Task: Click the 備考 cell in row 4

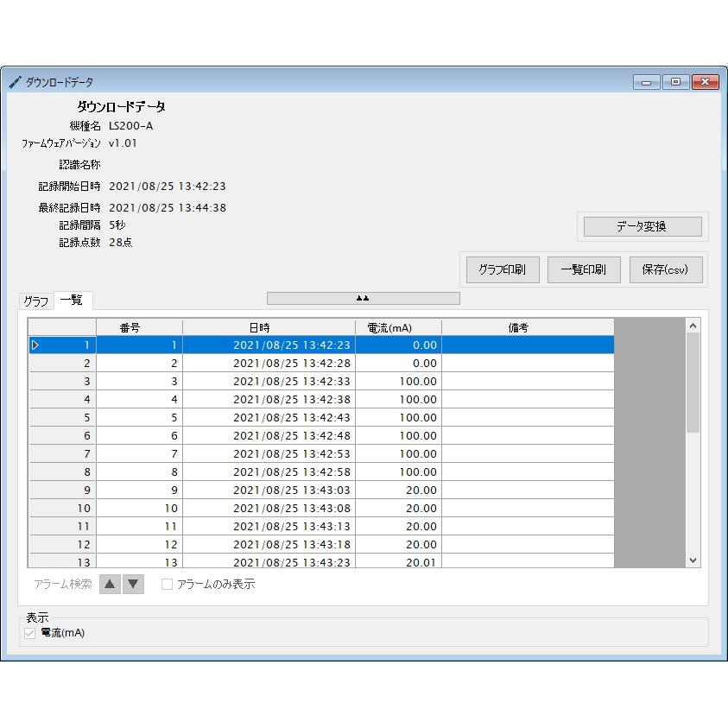Action: [x=528, y=399]
